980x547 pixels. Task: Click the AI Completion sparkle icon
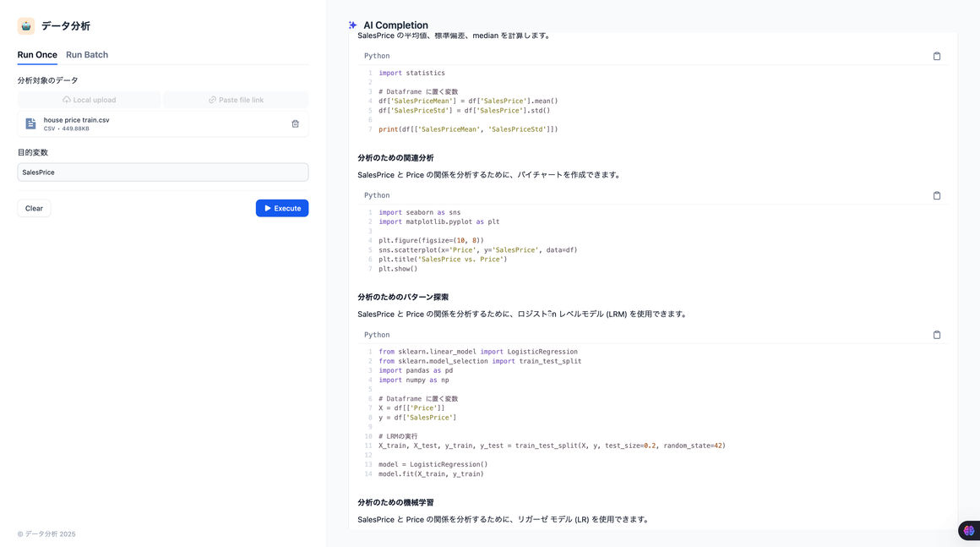tap(352, 25)
